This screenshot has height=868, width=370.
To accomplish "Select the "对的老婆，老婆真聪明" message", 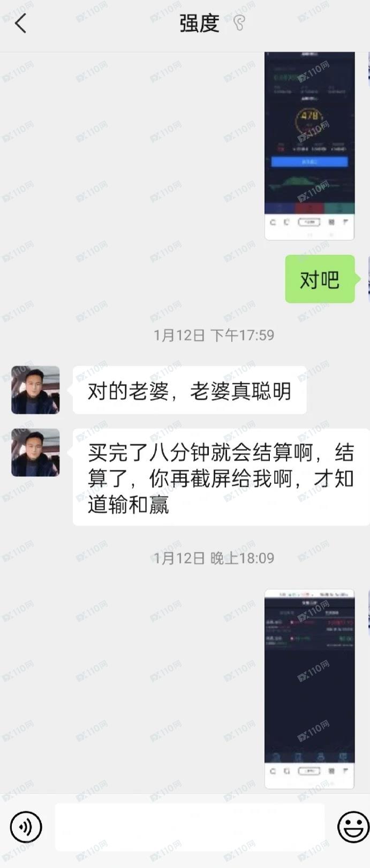I will [x=190, y=390].
